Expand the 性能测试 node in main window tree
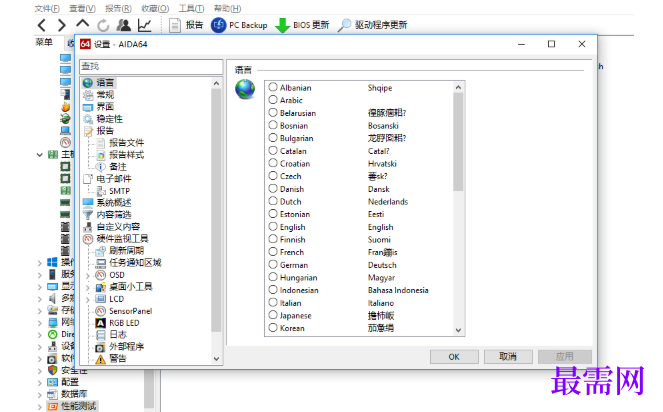 [40, 407]
